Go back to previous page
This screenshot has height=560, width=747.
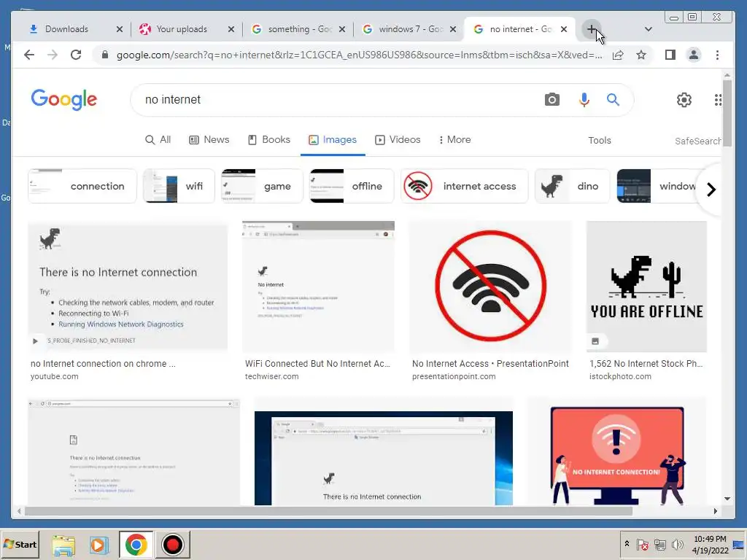click(29, 55)
